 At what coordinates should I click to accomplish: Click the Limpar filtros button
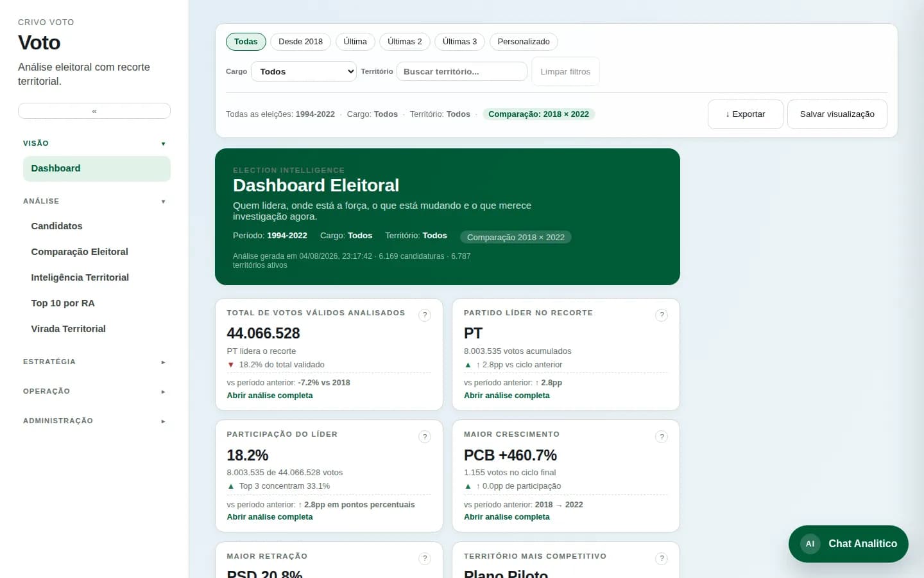coord(565,71)
